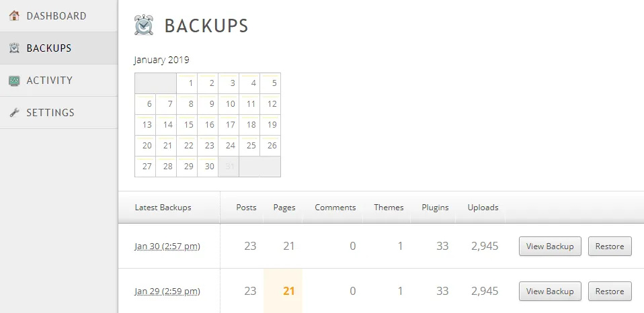Choose January 26 on the calendar
The width and height of the screenshot is (644, 313).
point(271,146)
